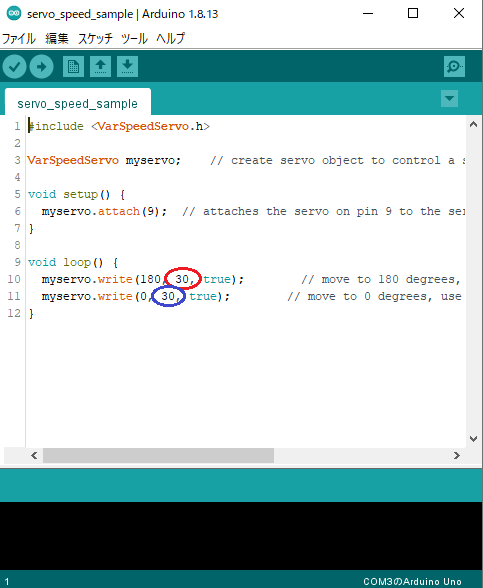Click the horizontal scroll left arrow
The height and width of the screenshot is (588, 483).
click(34, 455)
